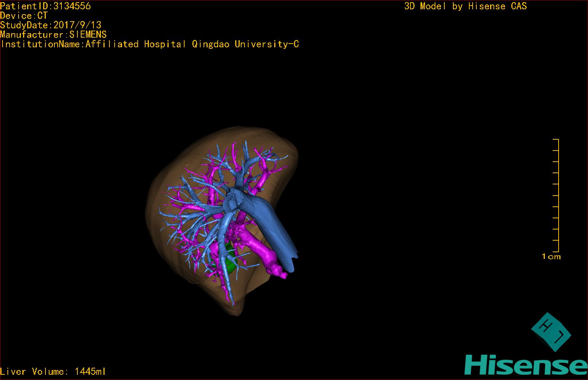Click the Manufacturer:SIEMENS label
This screenshot has height=380, width=588.
pyautogui.click(x=53, y=35)
